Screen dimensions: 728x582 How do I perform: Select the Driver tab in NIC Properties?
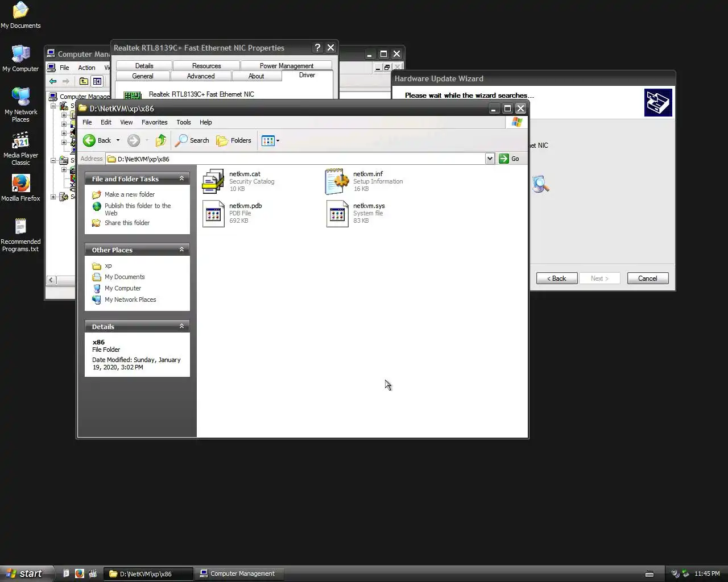(x=307, y=75)
